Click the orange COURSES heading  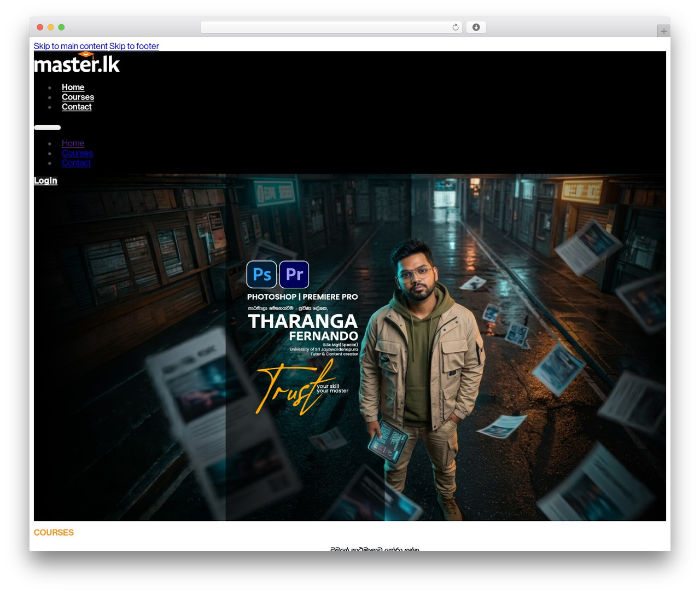coord(54,532)
